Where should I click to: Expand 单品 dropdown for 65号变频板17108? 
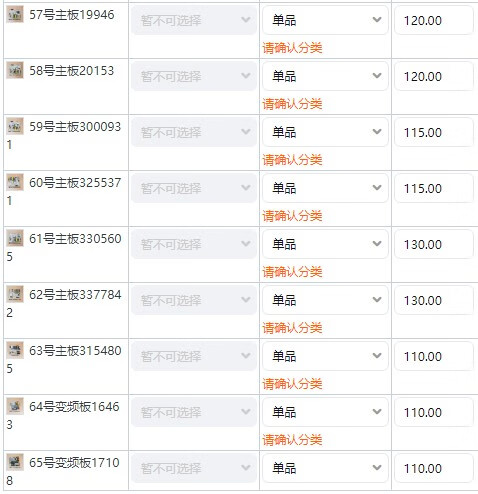point(325,468)
